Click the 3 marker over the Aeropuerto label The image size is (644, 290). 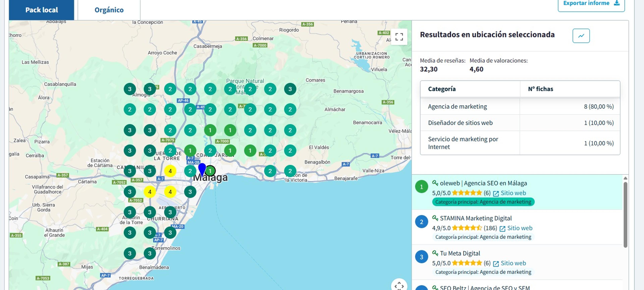click(170, 212)
